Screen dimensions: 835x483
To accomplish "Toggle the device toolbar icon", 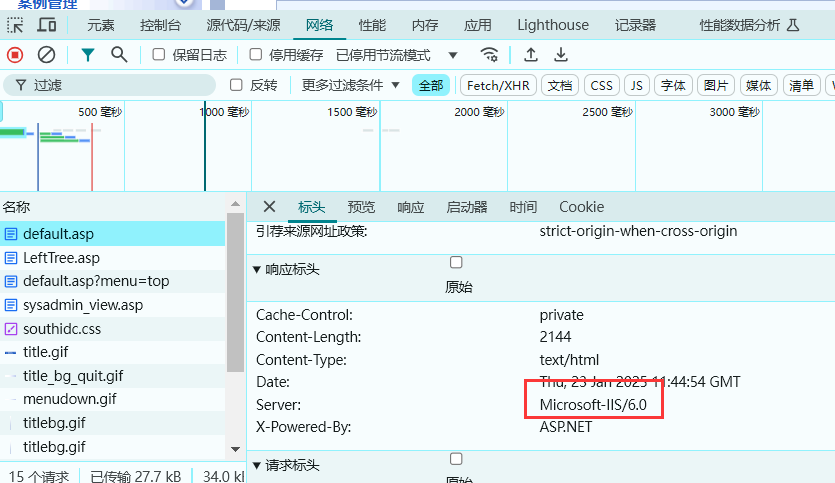I will [47, 25].
